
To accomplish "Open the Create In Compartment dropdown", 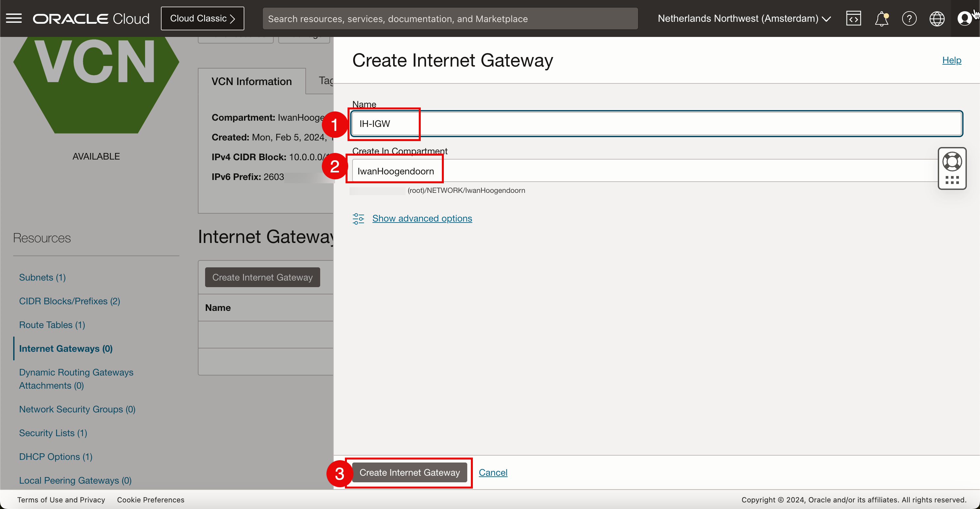I will [x=643, y=171].
